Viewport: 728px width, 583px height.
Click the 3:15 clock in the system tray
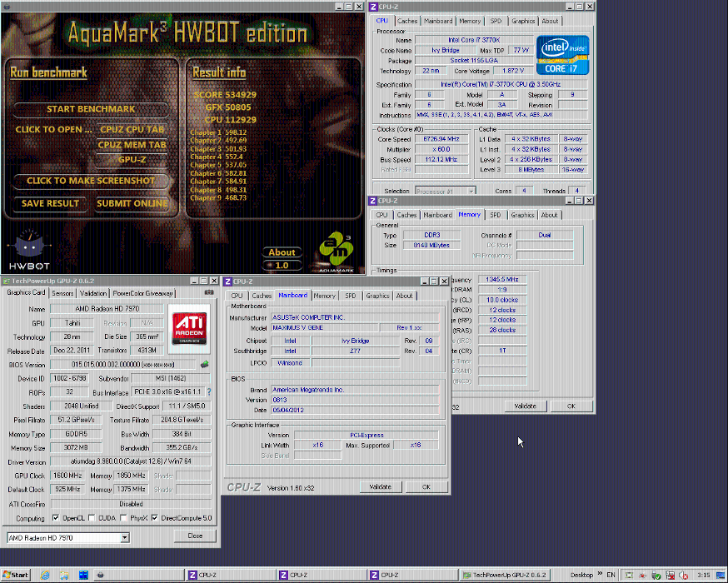703,575
